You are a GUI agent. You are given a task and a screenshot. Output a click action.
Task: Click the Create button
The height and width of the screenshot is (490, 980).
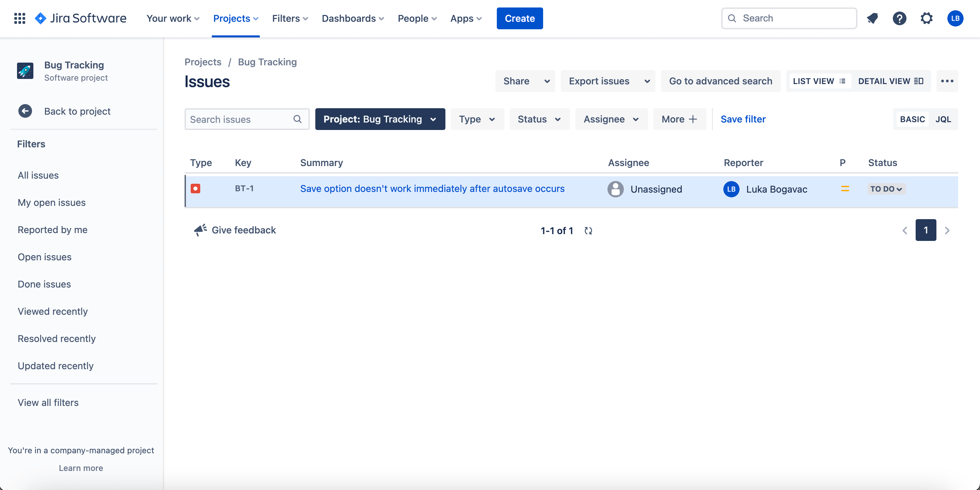point(519,18)
